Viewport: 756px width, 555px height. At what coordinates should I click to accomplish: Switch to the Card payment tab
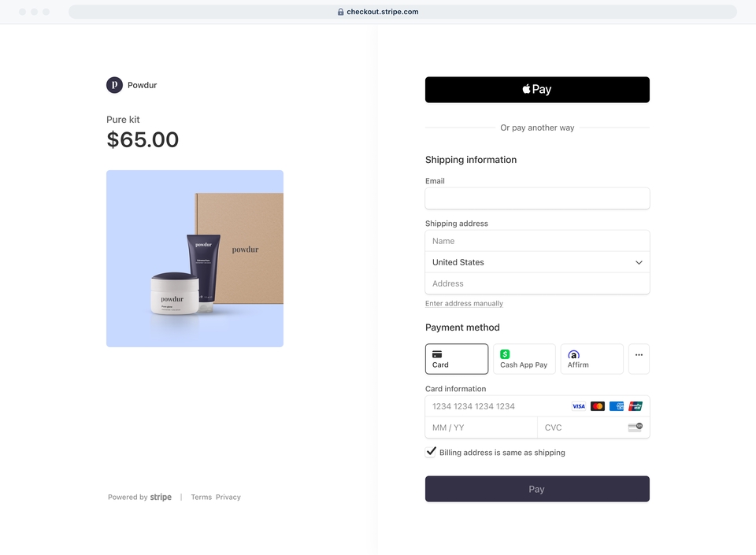(457, 359)
